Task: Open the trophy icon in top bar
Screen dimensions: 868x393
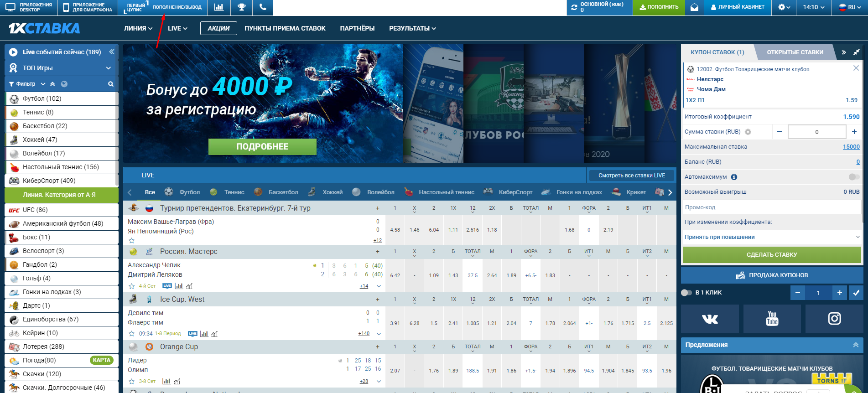Action: click(x=241, y=7)
